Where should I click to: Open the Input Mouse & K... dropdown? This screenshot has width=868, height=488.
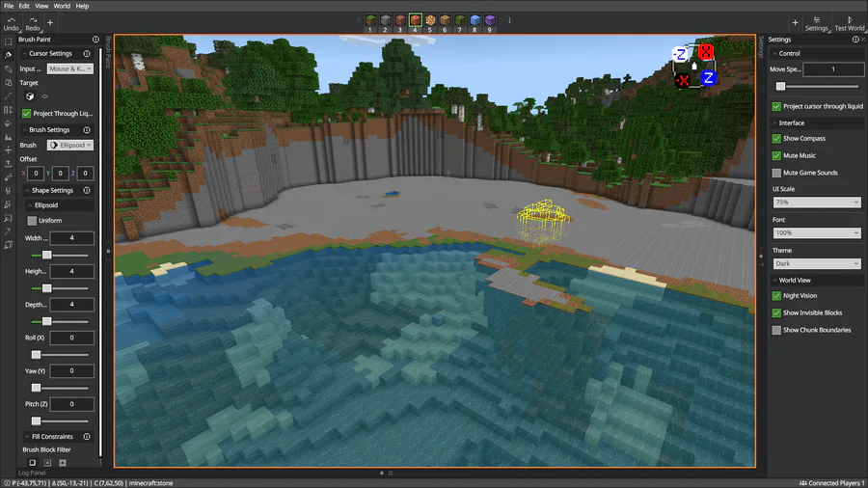point(70,68)
